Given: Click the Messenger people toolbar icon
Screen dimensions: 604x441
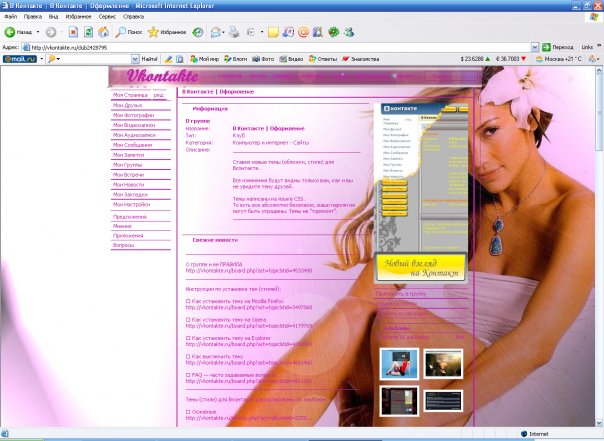Looking at the screenshot, I should [x=349, y=32].
